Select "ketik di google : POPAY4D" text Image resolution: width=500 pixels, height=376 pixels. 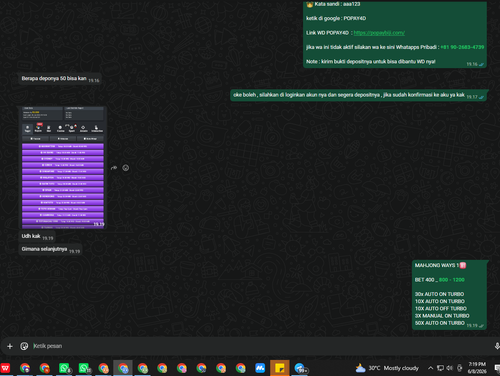click(x=336, y=18)
